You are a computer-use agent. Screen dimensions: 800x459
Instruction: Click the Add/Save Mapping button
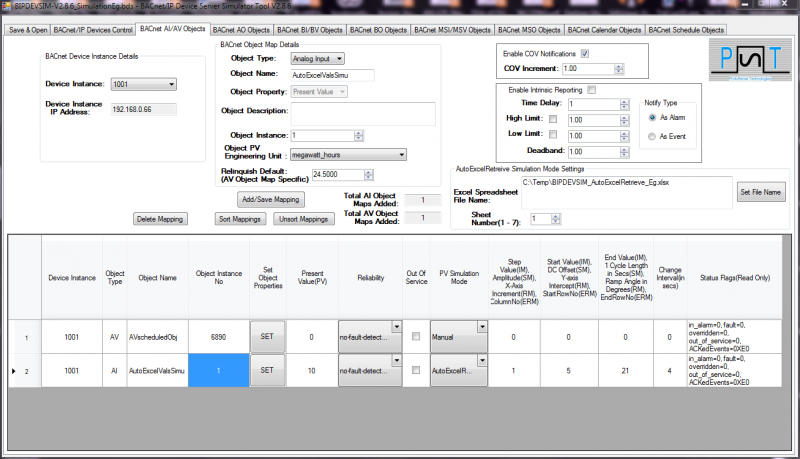pos(271,200)
